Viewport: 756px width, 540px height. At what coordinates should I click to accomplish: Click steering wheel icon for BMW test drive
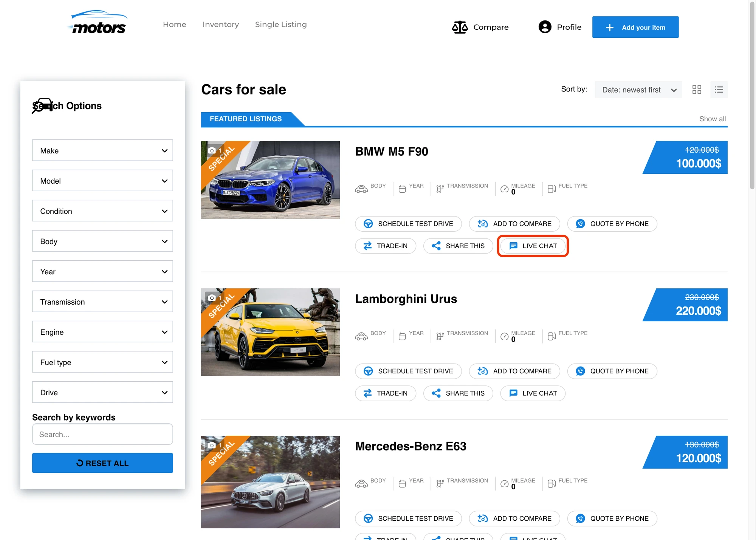(x=368, y=224)
